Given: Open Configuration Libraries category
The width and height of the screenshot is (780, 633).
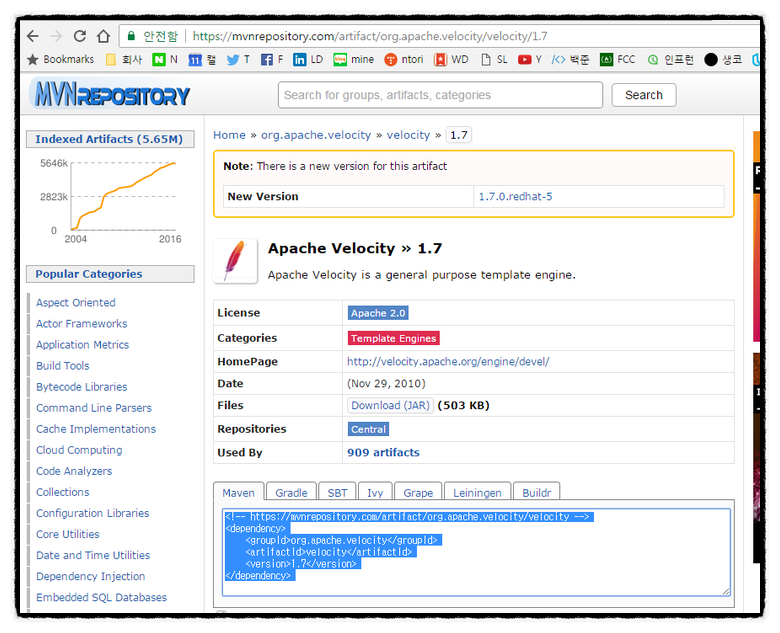Looking at the screenshot, I should (93, 513).
